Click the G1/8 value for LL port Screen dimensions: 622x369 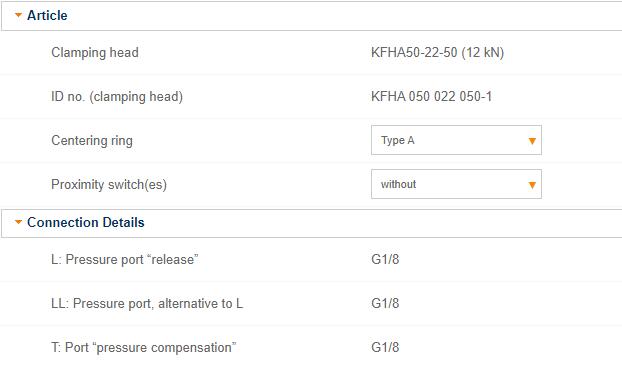[x=385, y=304]
